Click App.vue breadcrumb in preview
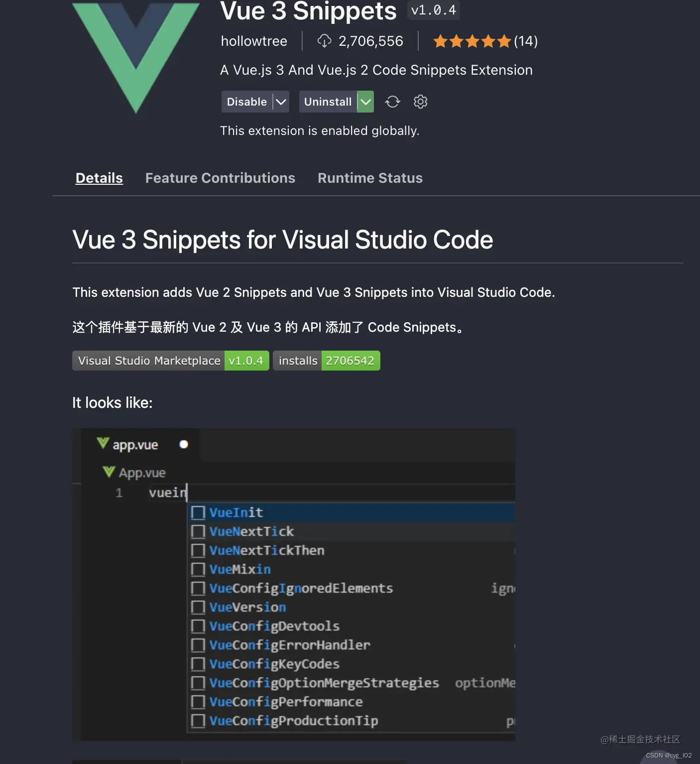 click(x=142, y=473)
